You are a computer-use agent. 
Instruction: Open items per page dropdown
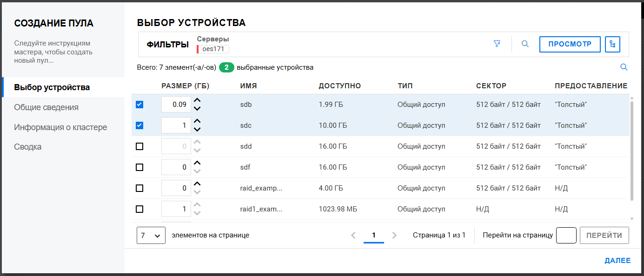[x=151, y=235]
